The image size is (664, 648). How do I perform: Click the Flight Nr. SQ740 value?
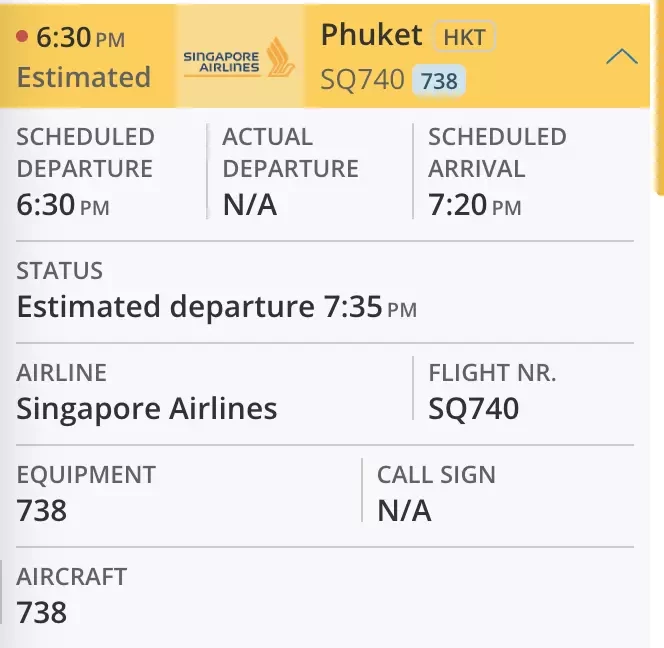(x=473, y=409)
